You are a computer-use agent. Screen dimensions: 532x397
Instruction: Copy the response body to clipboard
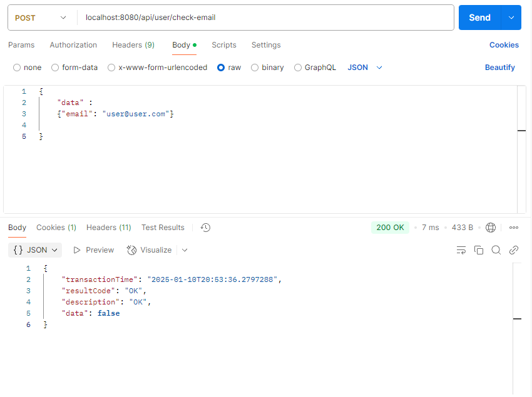tap(479, 250)
